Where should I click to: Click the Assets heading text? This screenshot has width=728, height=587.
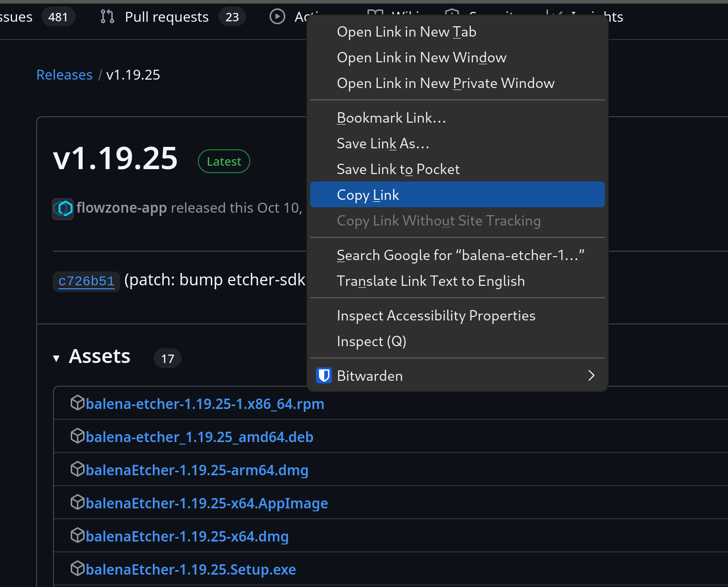[99, 356]
